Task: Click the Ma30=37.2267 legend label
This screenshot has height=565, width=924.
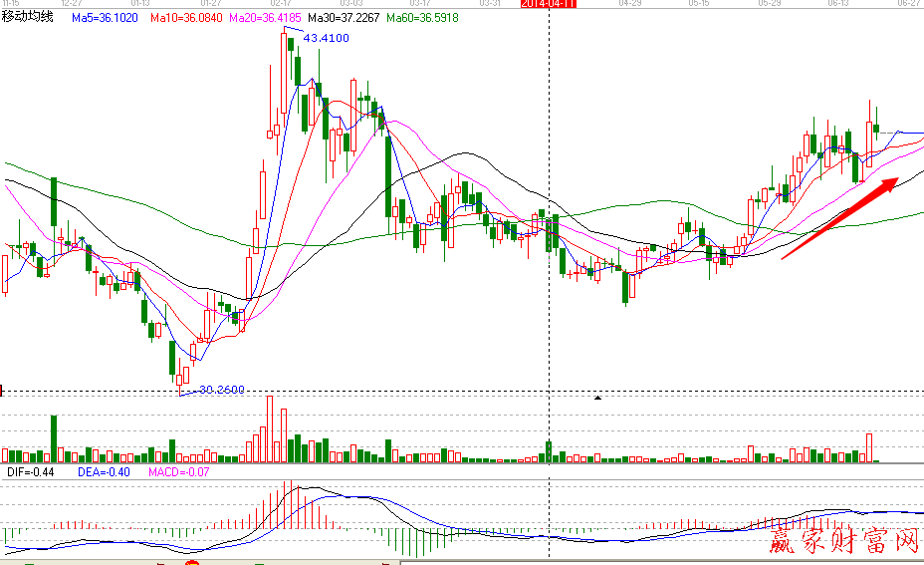Action: point(344,18)
